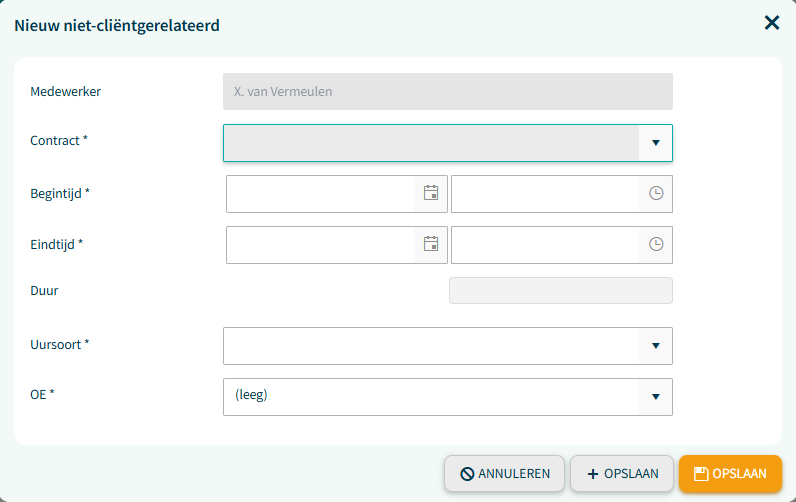The image size is (796, 502).
Task: Click the floppy disk icon on the orange OPSLAAN button
Action: 701,474
